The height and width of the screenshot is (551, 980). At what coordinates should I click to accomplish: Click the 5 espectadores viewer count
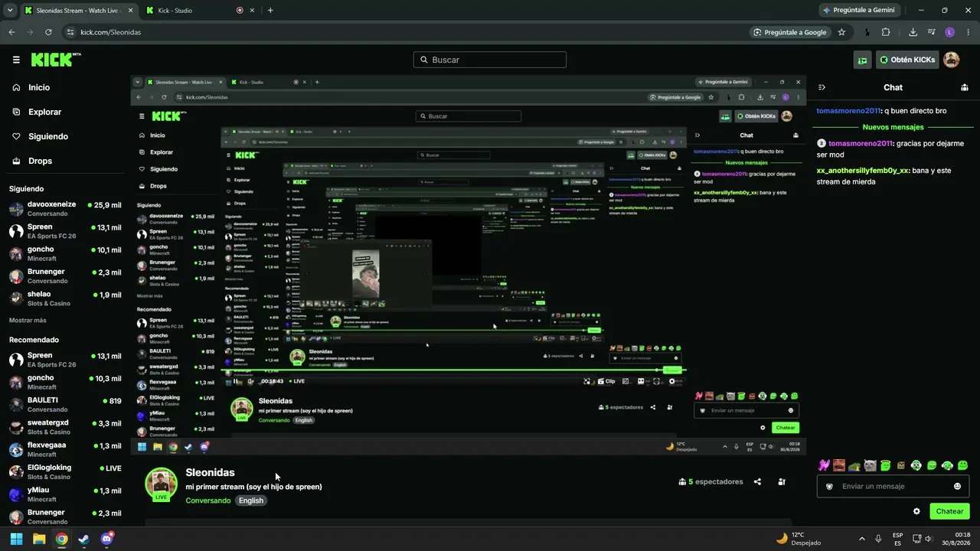coord(710,482)
